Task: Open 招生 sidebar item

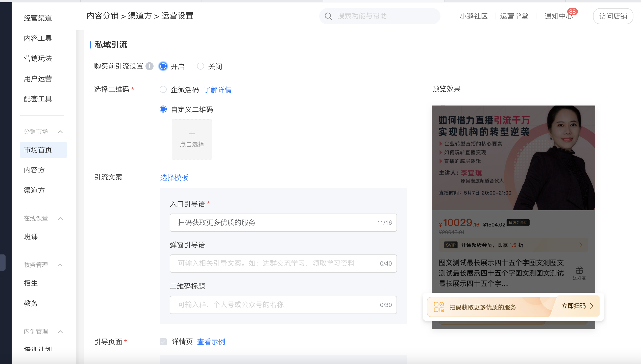Action: [x=31, y=283]
